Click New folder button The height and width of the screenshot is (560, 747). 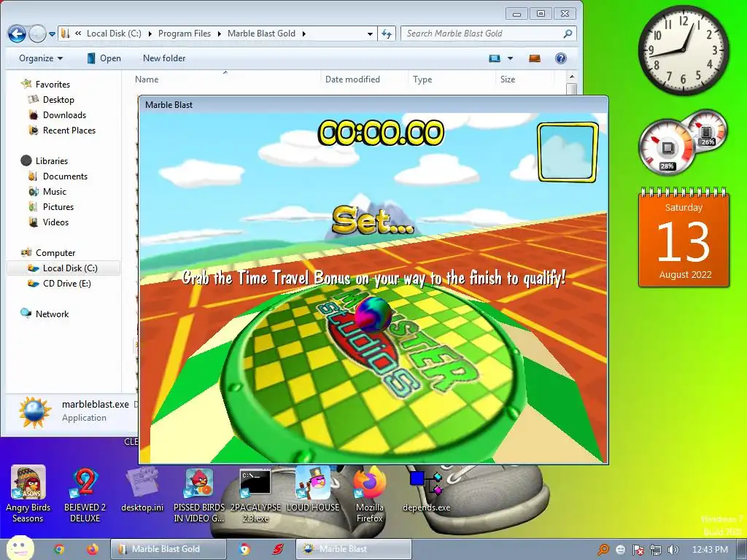(164, 58)
